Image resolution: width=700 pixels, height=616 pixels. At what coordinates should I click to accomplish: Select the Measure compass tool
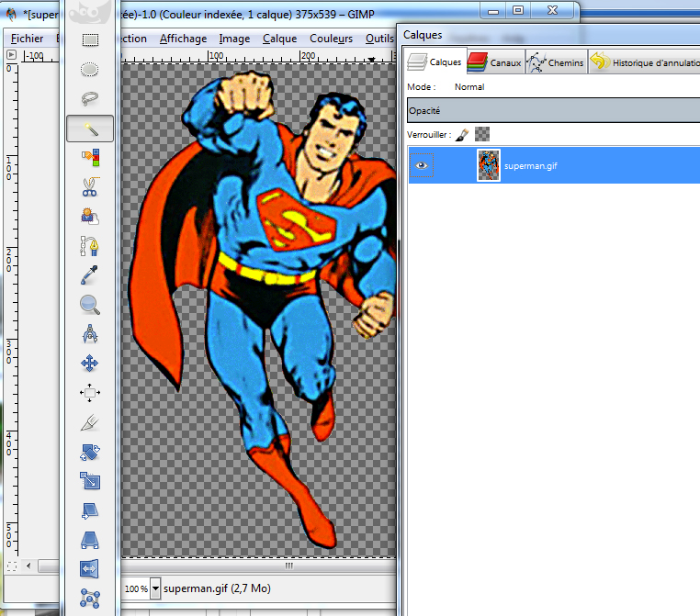(x=90, y=334)
